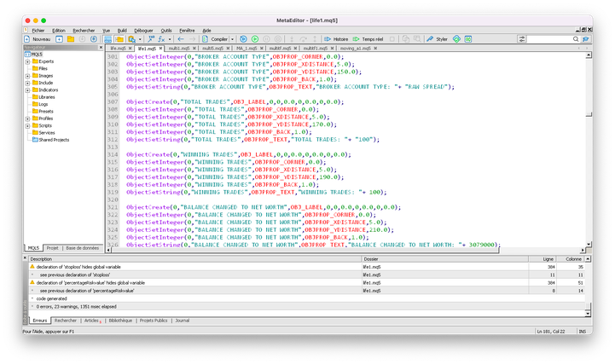The height and width of the screenshot is (364, 615).
Task: Close the life1.mq5 tab
Action: click(160, 49)
